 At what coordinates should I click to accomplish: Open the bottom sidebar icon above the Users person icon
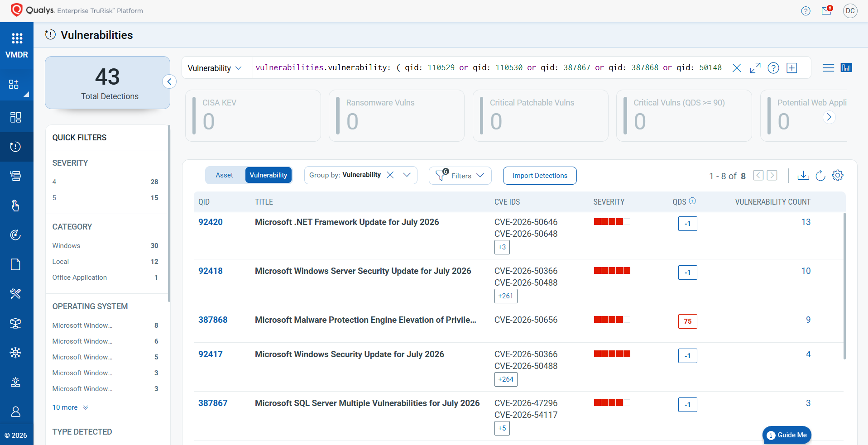[x=15, y=382]
